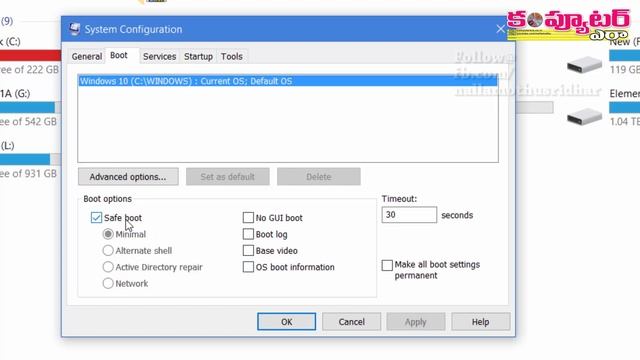The width and height of the screenshot is (640, 360).
Task: Click the Set as default button
Action: pyautogui.click(x=227, y=177)
